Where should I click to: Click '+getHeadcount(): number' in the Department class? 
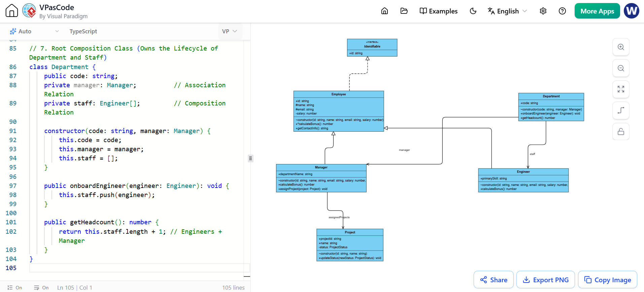click(x=538, y=118)
